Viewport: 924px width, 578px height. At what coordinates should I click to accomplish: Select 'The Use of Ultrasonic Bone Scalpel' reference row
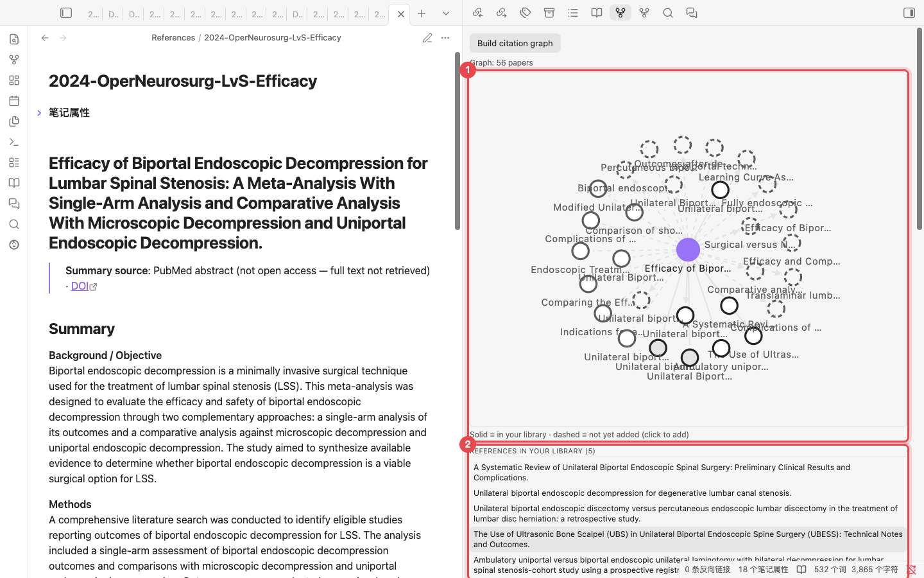[x=689, y=539]
